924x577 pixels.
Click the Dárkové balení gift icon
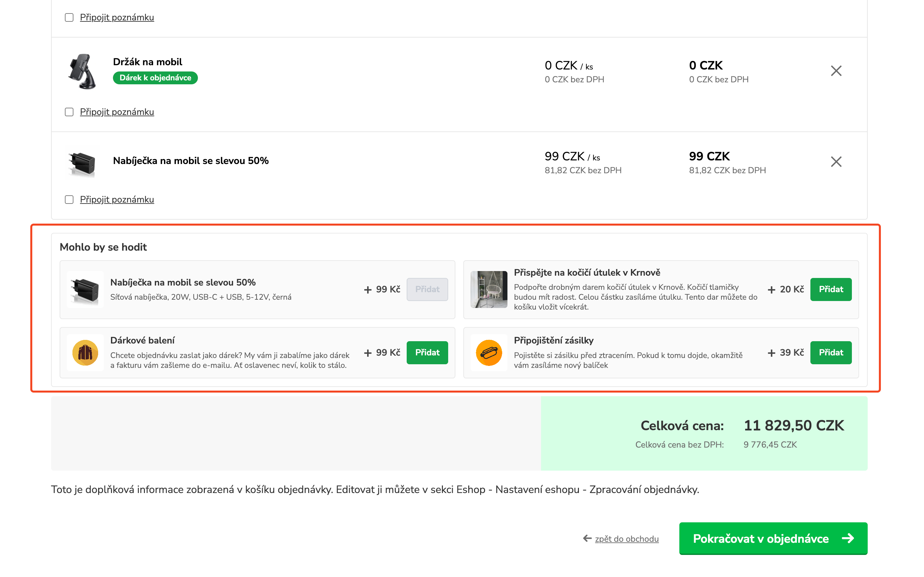click(x=85, y=353)
